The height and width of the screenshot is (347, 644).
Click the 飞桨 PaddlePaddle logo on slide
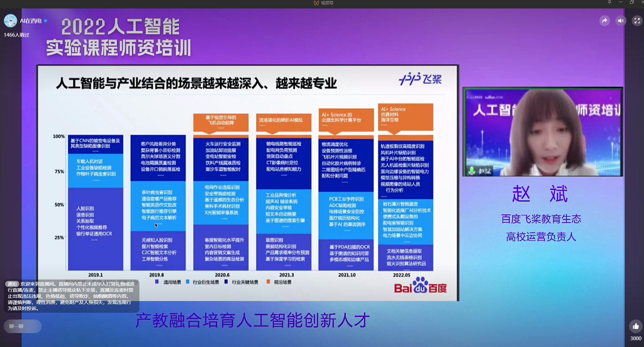pos(420,79)
